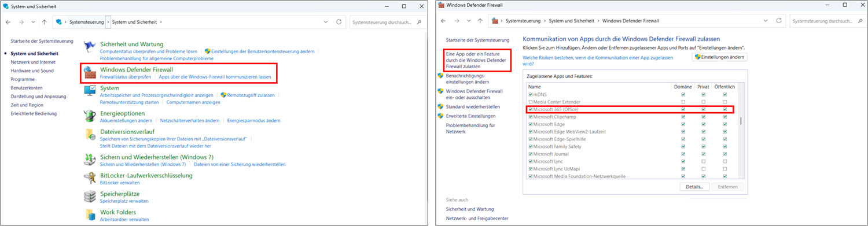Toggle the Microsoft Lync UcMapi name checkbox
Image resolution: width=868 pixels, height=226 pixels.
[x=530, y=169]
